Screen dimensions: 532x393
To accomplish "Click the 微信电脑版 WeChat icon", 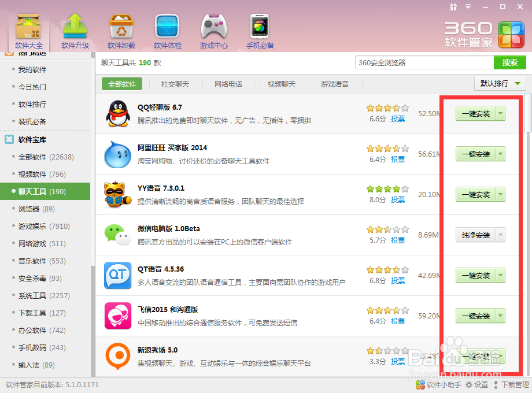I will (118, 235).
